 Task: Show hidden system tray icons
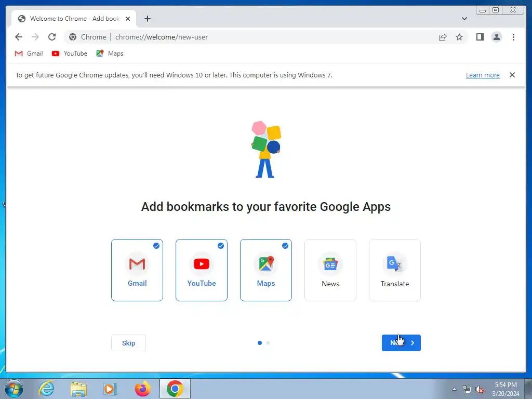[x=454, y=389]
